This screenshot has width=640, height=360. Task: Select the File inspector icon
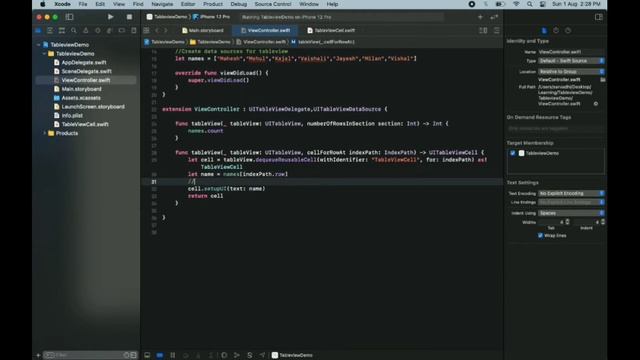[x=544, y=31]
